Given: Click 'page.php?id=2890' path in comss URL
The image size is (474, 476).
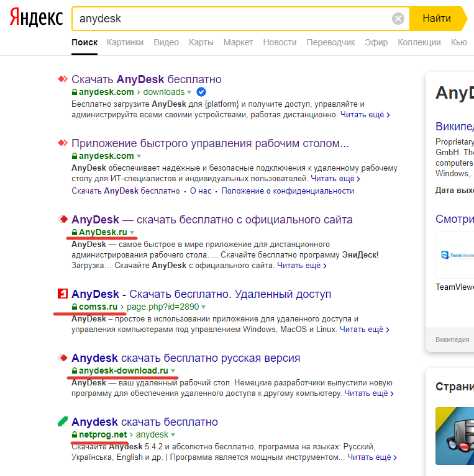Looking at the screenshot, I should (163, 307).
